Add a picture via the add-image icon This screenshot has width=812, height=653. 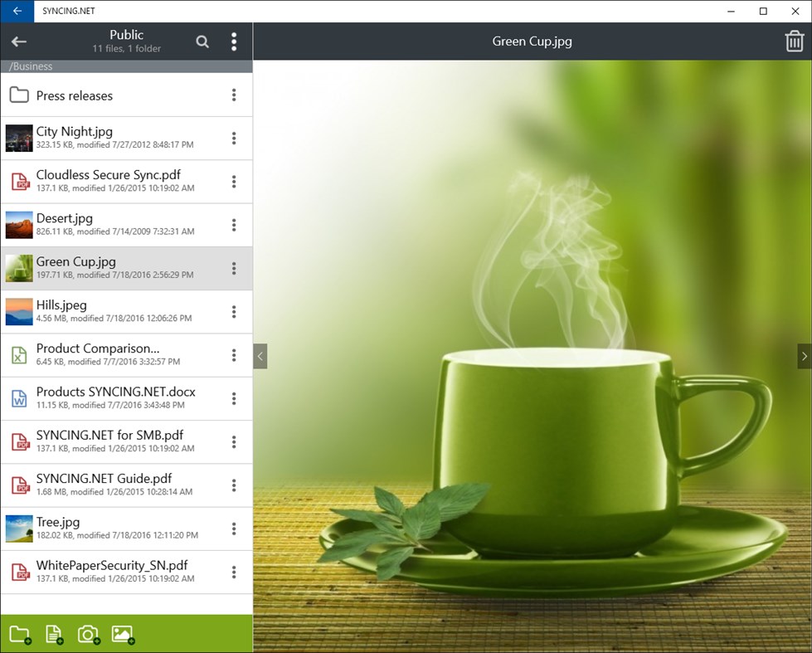(x=122, y=633)
